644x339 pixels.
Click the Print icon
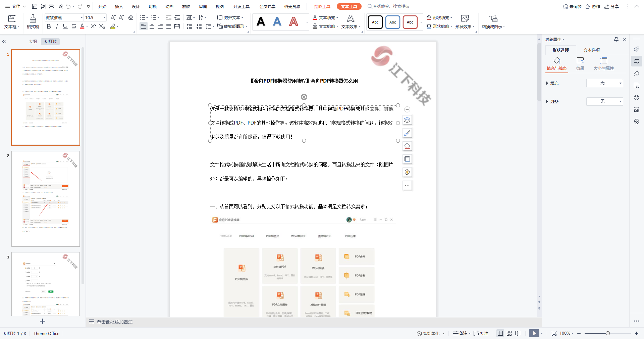(x=51, y=6)
